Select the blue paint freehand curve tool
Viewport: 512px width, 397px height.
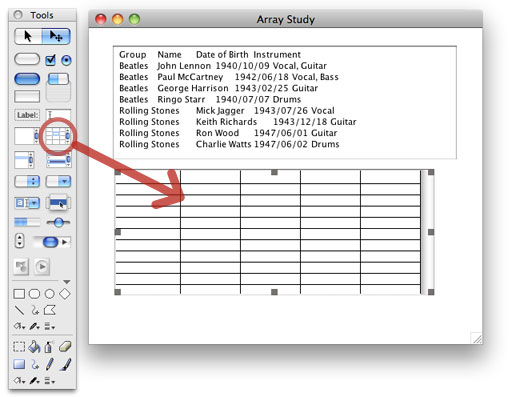[x=35, y=364]
